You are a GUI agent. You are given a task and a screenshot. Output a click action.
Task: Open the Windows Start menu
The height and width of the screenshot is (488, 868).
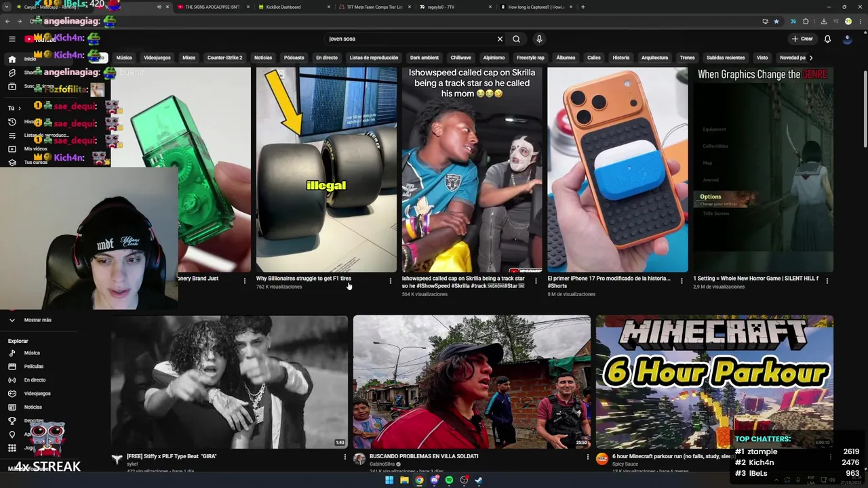click(389, 480)
